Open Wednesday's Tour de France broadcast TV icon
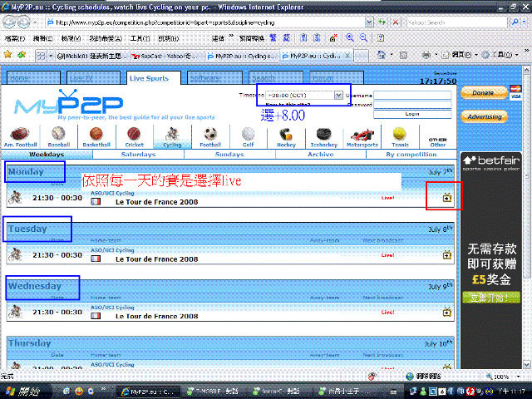 tap(447, 312)
